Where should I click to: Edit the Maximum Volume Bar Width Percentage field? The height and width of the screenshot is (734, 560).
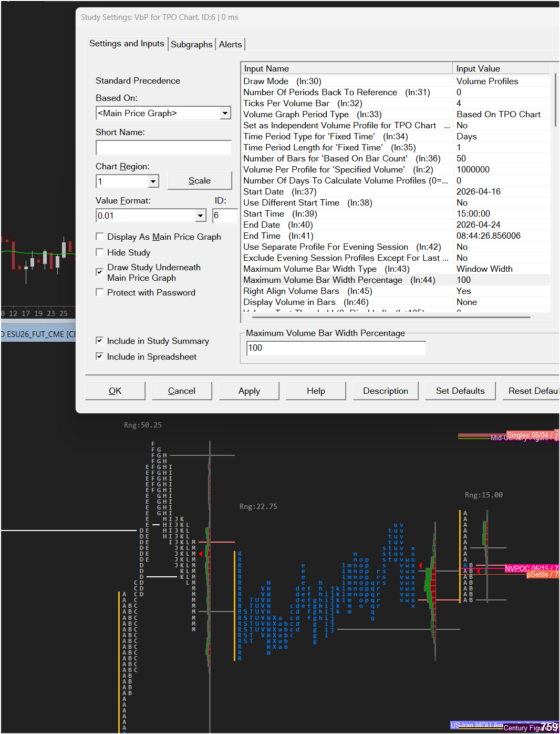336,348
